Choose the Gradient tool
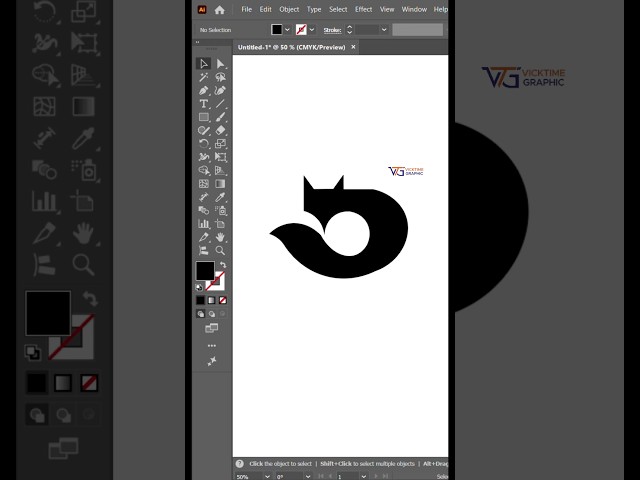The height and width of the screenshot is (480, 640). 220,184
